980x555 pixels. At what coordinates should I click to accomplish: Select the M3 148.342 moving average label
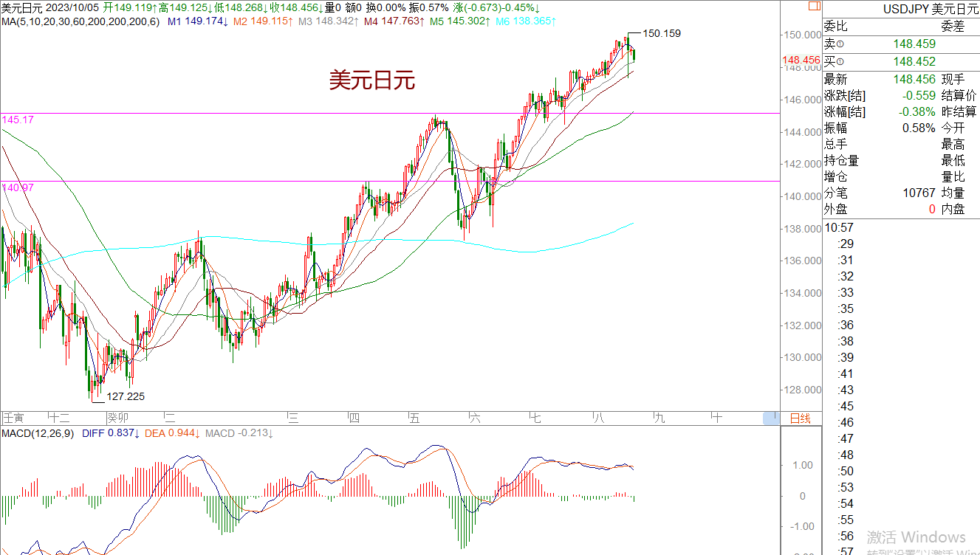coord(328,21)
